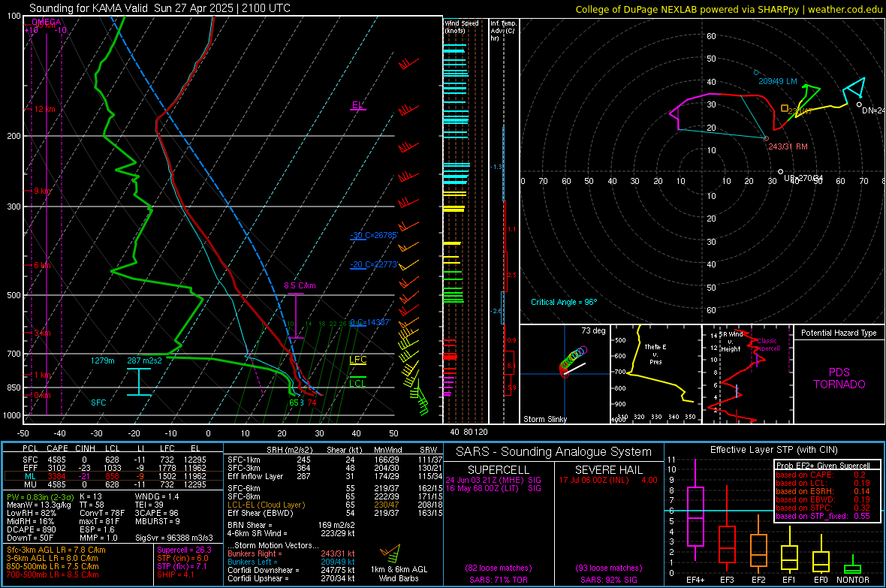Click the yellow LFC marker label
Viewport: 886px width, 588px height.
[357, 360]
